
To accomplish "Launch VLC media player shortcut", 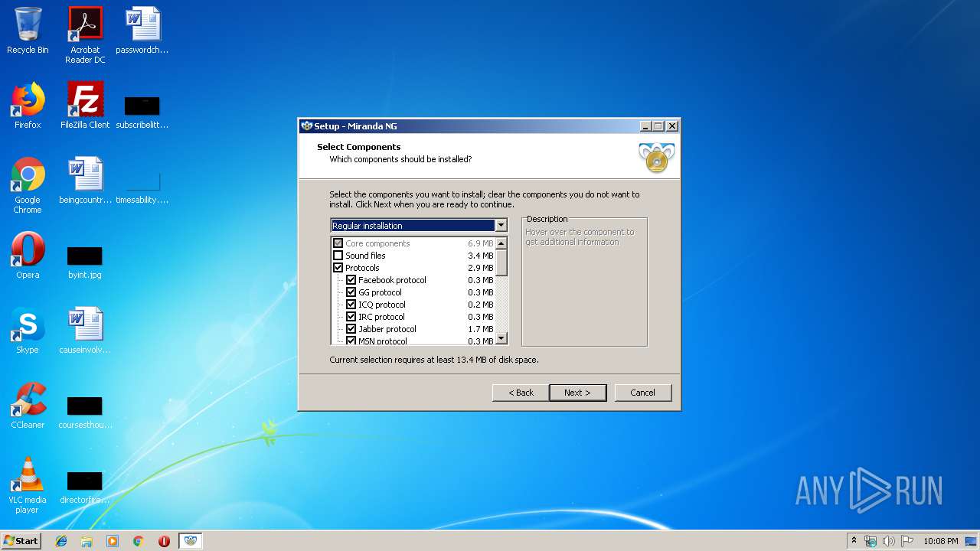I will pos(28,485).
